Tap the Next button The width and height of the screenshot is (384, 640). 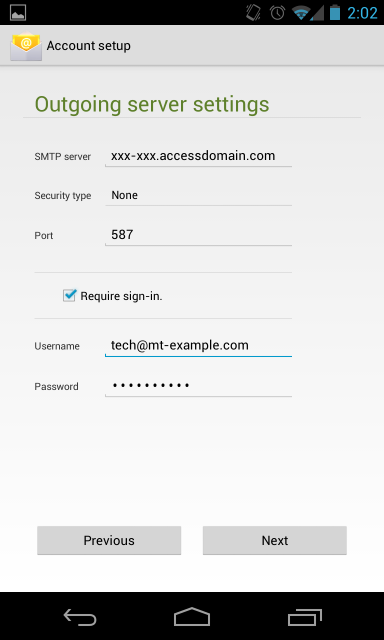pos(275,540)
